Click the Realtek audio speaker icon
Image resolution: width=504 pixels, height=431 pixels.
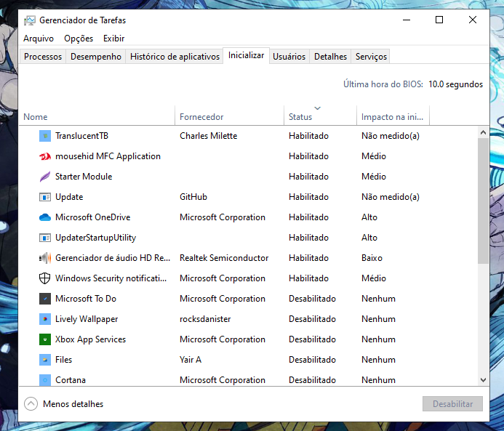pos(45,258)
